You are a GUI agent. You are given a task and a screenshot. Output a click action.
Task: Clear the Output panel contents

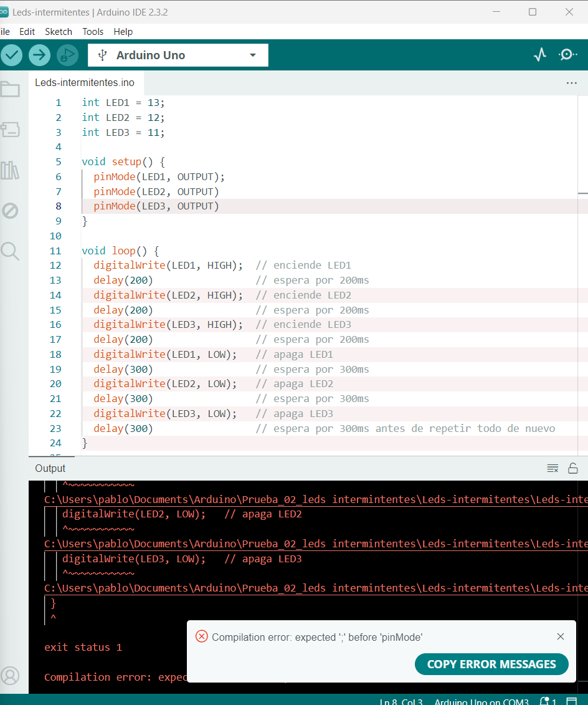pos(552,469)
